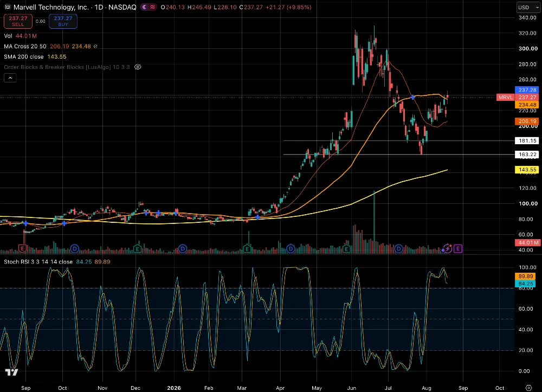Collapse the indicator legend with the chevron button
Image resolution: width=542 pixels, height=392 pixels.
click(x=10, y=78)
